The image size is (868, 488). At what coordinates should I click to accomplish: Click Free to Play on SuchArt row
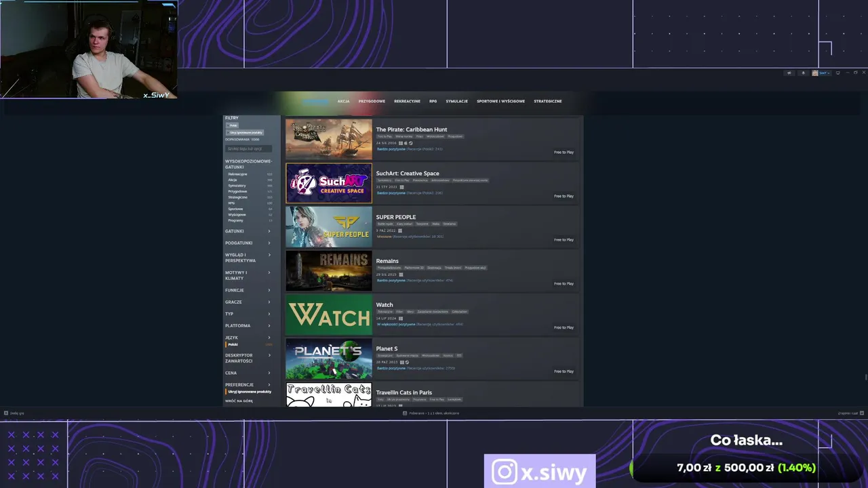tap(564, 196)
